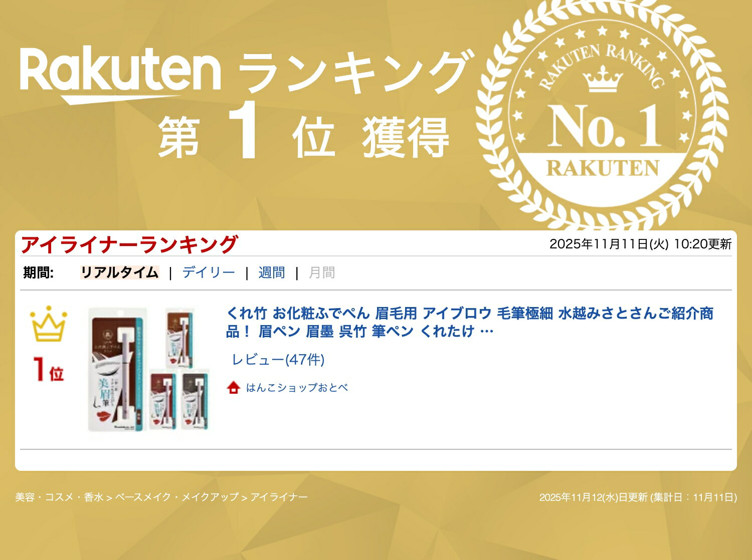
Task: Open the くれ竹 お化粧ふでぺん product title
Action: (x=469, y=322)
